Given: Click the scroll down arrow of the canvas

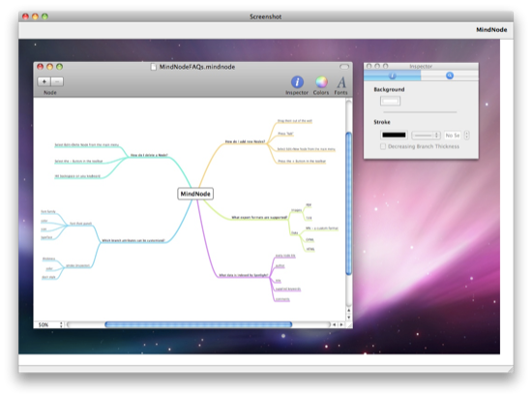Looking at the screenshot, I should click(x=348, y=318).
